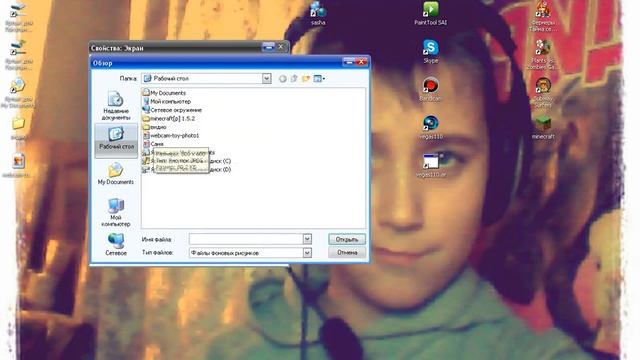This screenshot has width=640, height=360.
Task: Click the видео folder on the desktop
Action: tap(18, 129)
